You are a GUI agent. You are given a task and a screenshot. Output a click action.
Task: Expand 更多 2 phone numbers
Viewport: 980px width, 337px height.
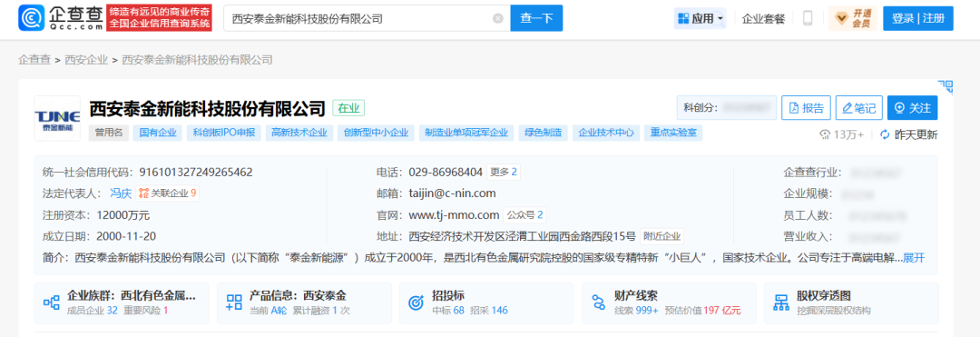pyautogui.click(x=504, y=172)
